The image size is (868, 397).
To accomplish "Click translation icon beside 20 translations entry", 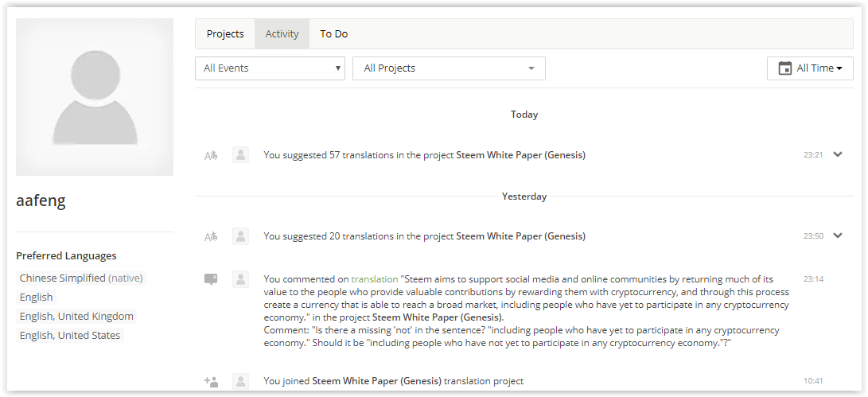I will tap(211, 236).
